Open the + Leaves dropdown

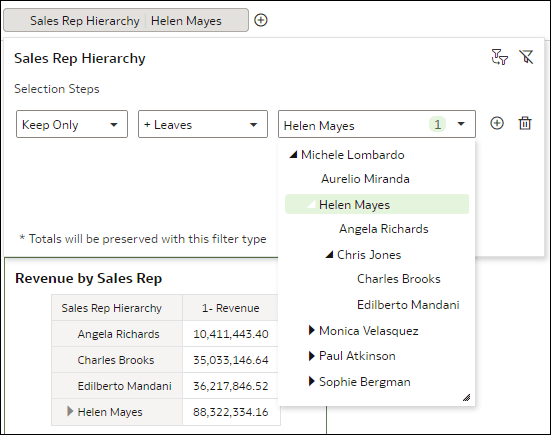[x=203, y=124]
